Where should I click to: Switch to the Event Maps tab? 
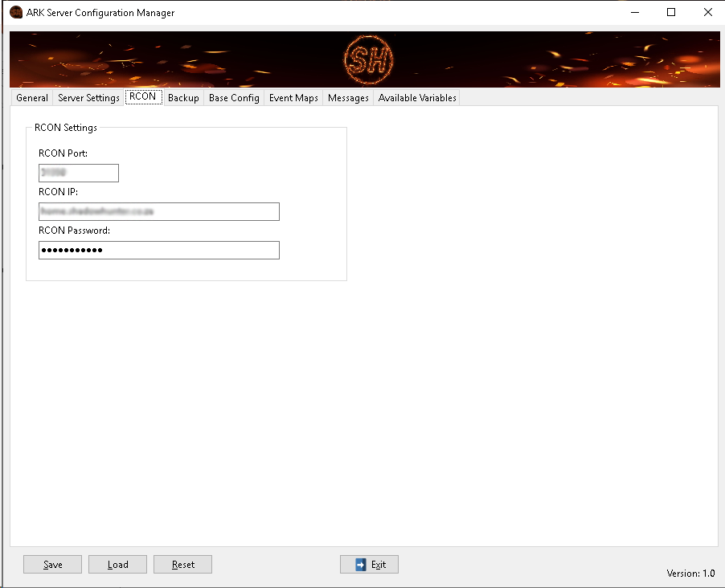[293, 98]
